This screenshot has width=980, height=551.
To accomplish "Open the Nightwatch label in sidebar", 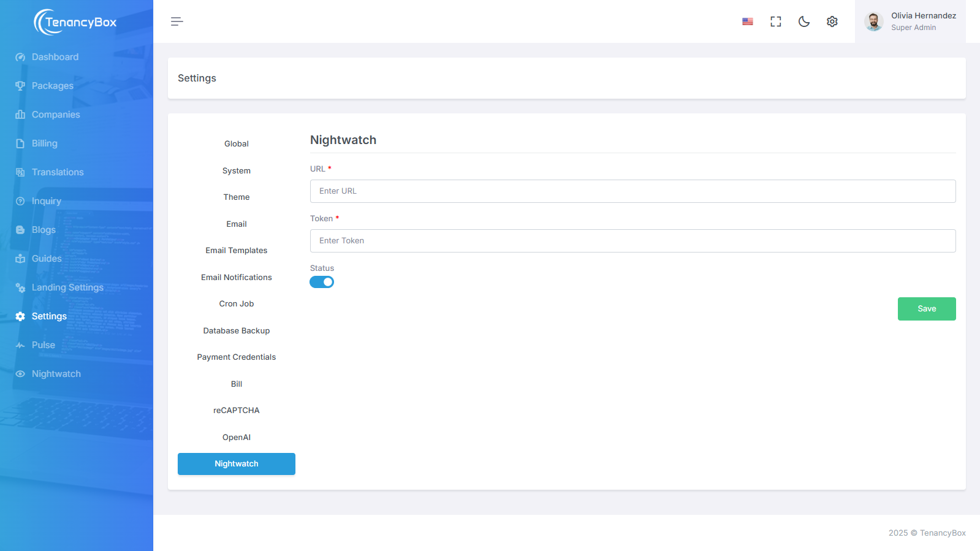I will pyautogui.click(x=56, y=374).
